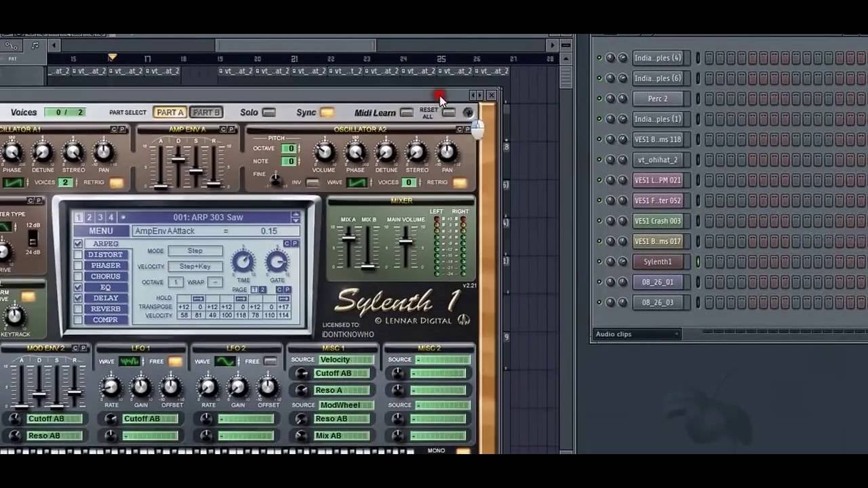Select PART B

point(206,113)
